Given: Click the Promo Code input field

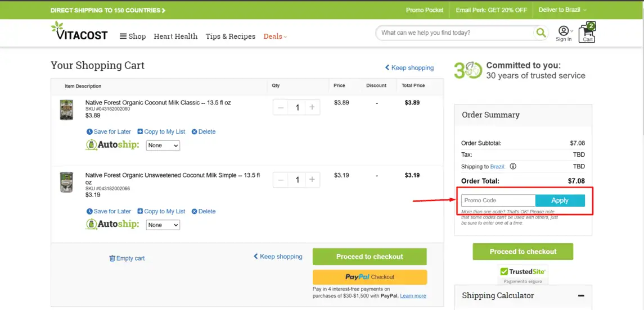Looking at the screenshot, I should 498,200.
